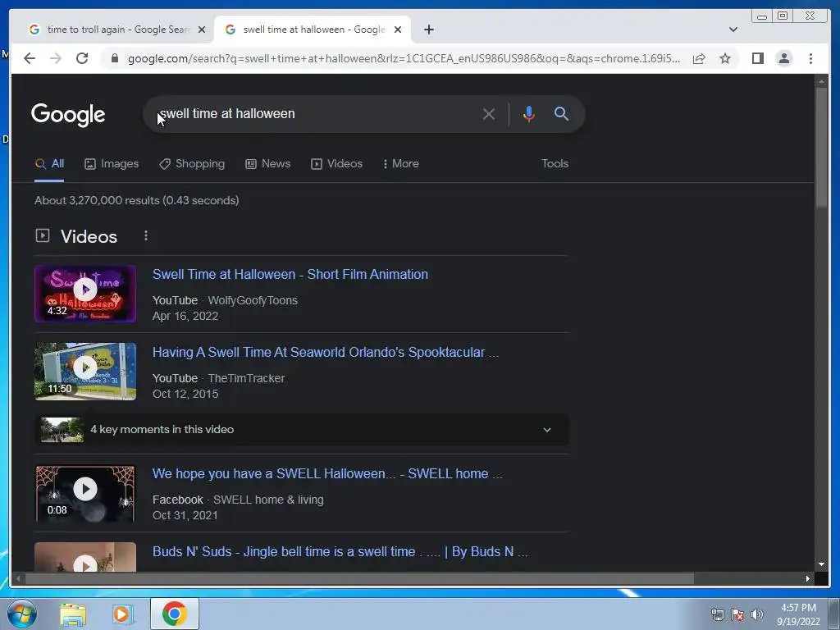Clear the Google search box
Viewport: 840px width, 630px height.
pyautogui.click(x=488, y=113)
